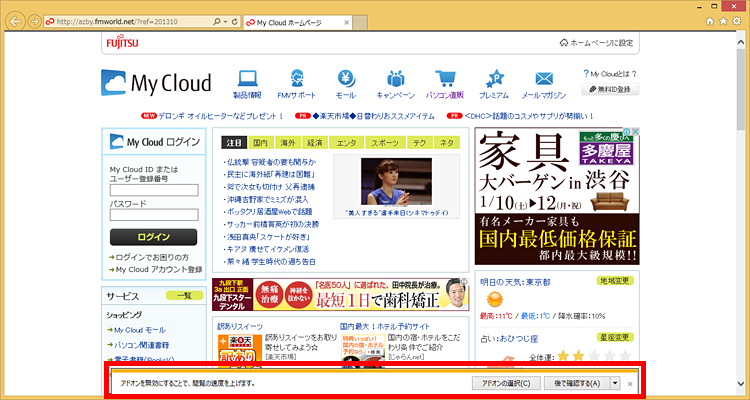Select the 経済 news tab
This screenshot has width=750, height=400.
tap(315, 143)
